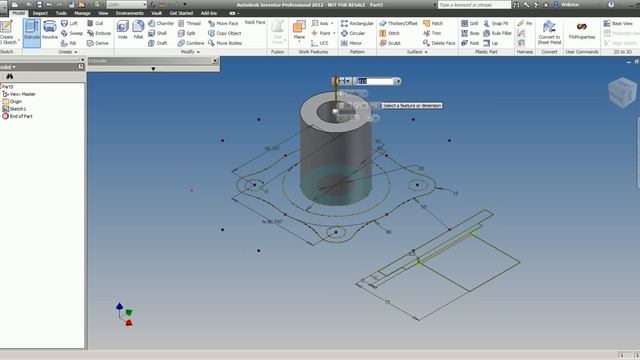
Task: Create a work Plane
Action: point(299,31)
